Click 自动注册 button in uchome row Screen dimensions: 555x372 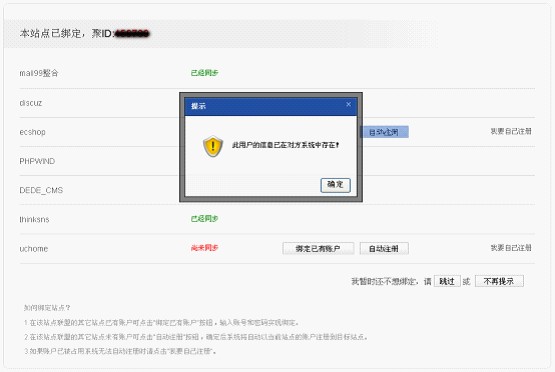click(x=384, y=248)
